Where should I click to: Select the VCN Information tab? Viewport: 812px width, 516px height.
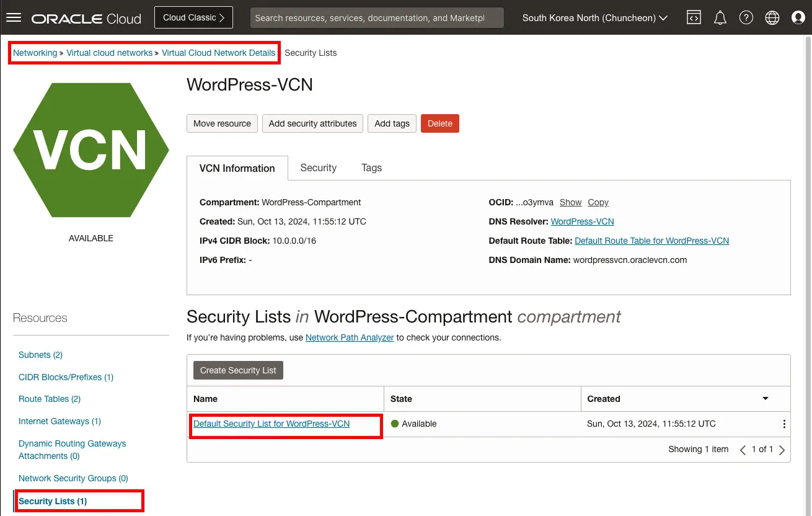point(237,168)
